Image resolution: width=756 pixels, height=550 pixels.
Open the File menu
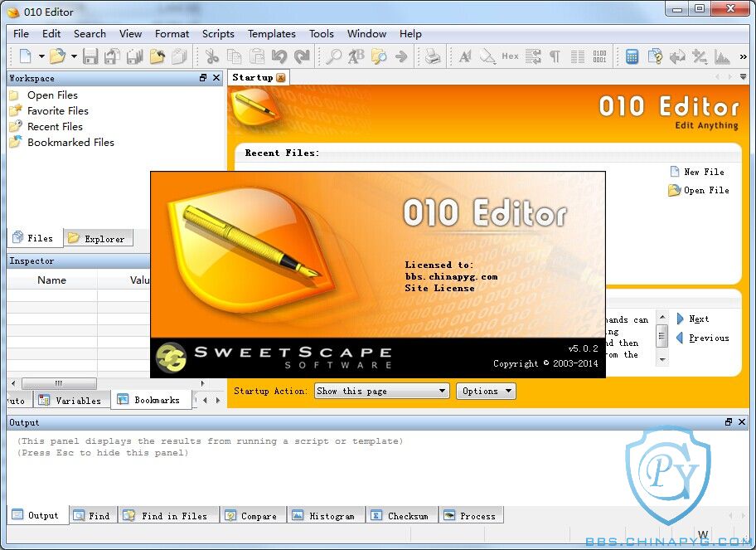(22, 34)
